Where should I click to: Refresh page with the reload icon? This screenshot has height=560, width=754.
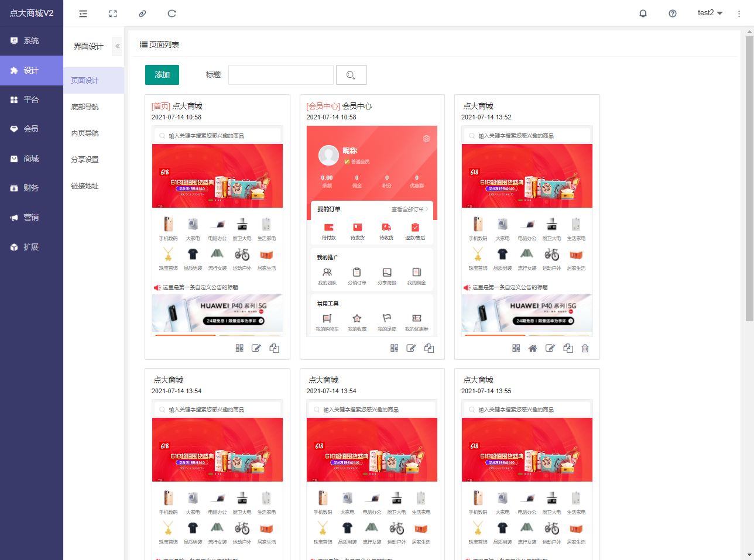click(172, 13)
